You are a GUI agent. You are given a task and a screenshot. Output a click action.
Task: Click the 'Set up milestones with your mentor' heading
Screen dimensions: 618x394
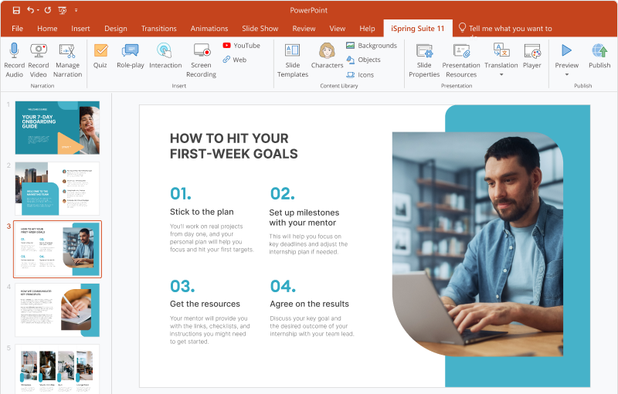click(x=304, y=217)
